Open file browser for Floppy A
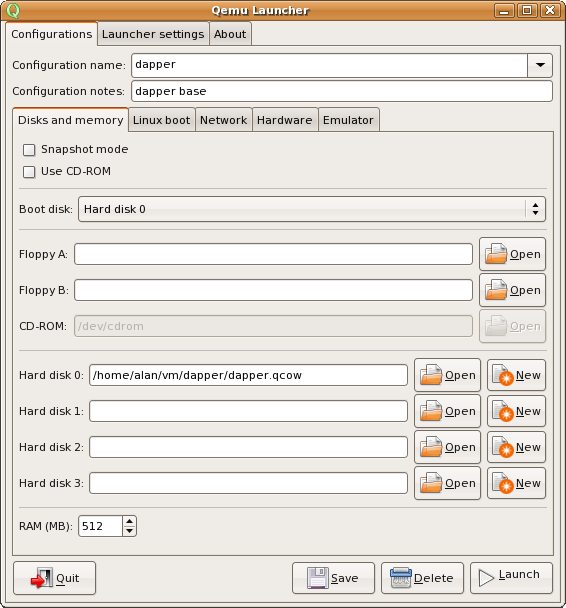Screen dimensions: 566x608 (x=512, y=254)
